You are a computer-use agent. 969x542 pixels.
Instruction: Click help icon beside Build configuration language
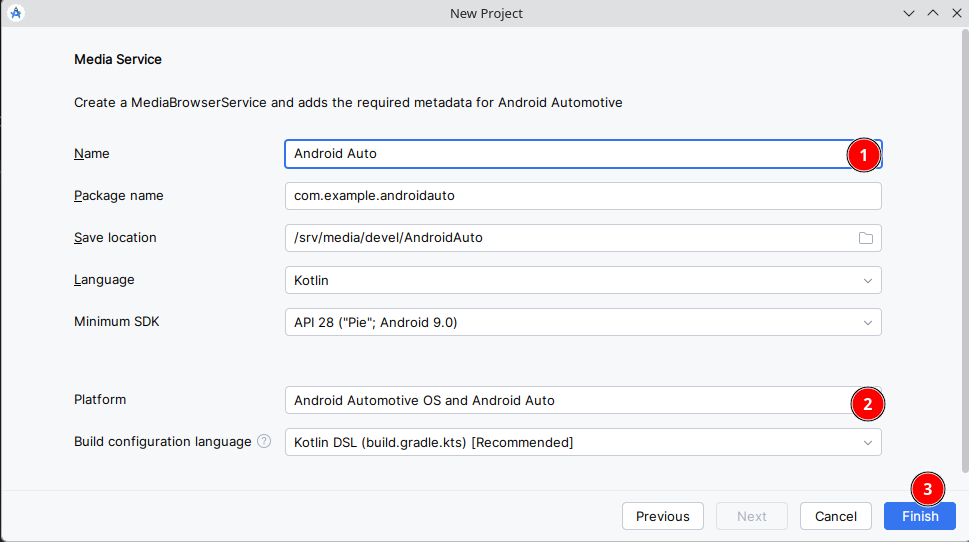point(264,441)
